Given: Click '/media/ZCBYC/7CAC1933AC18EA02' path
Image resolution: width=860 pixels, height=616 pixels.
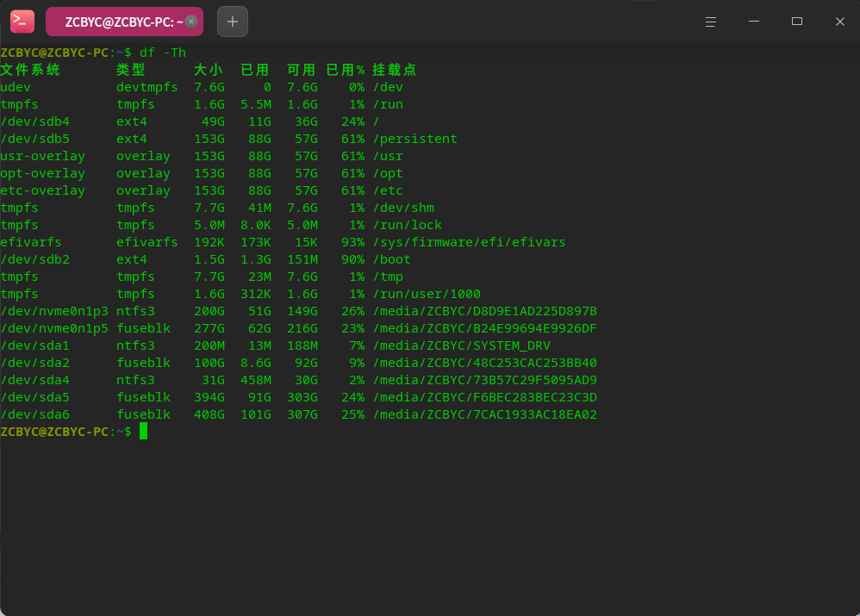Looking at the screenshot, I should click(x=485, y=414).
